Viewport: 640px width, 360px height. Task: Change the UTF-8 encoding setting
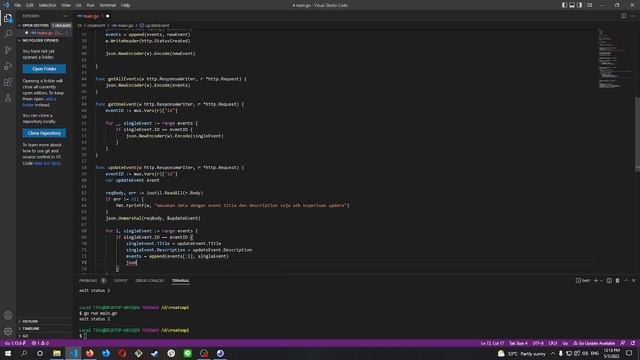pos(538,343)
